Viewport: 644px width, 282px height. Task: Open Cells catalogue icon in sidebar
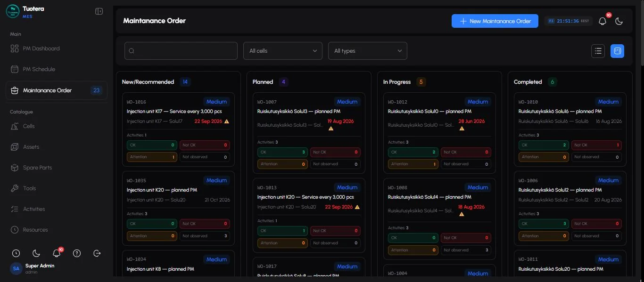click(x=15, y=126)
